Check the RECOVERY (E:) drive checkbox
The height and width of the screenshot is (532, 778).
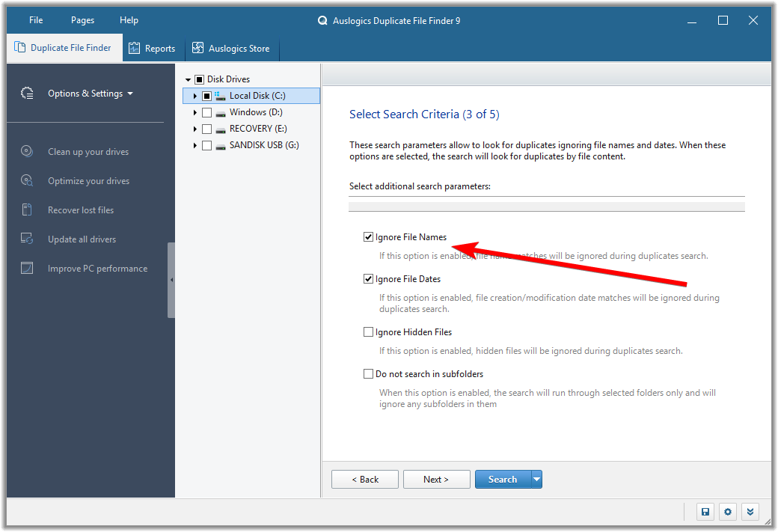207,129
